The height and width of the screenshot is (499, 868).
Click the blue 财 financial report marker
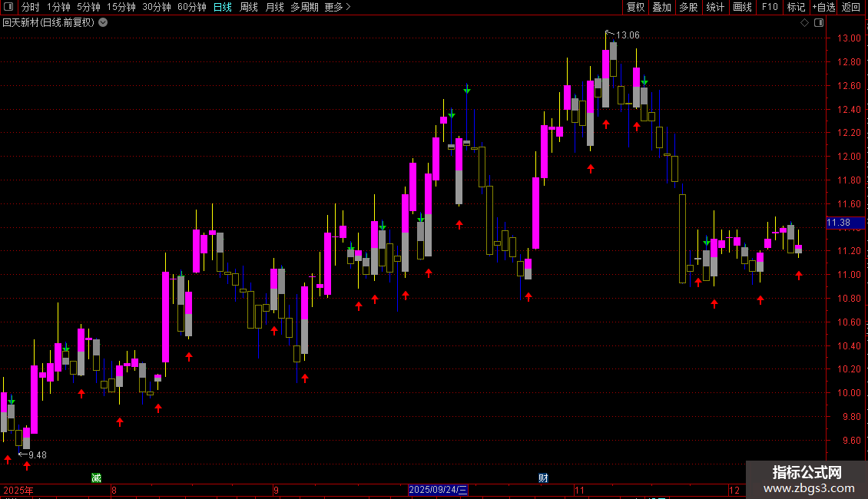[543, 478]
